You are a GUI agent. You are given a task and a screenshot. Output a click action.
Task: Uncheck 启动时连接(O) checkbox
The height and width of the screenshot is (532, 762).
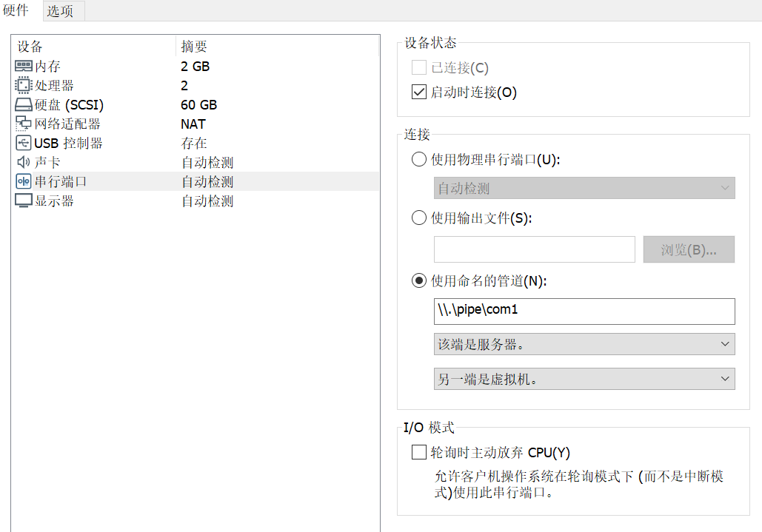418,92
